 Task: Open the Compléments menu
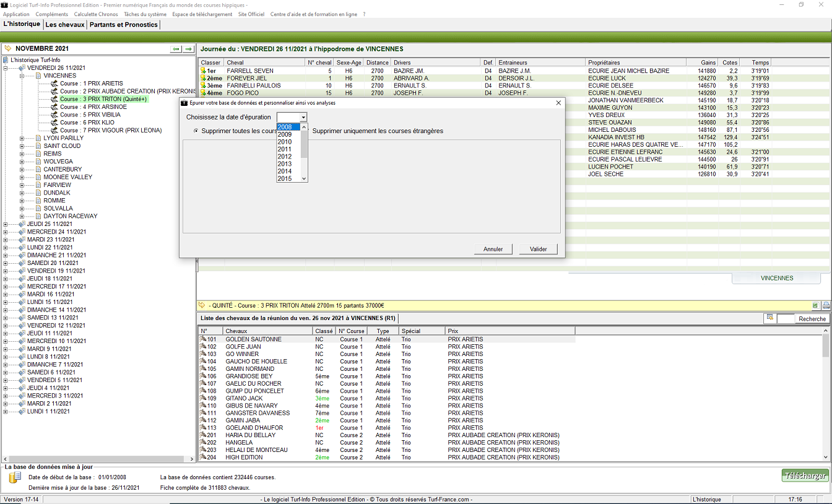click(52, 14)
